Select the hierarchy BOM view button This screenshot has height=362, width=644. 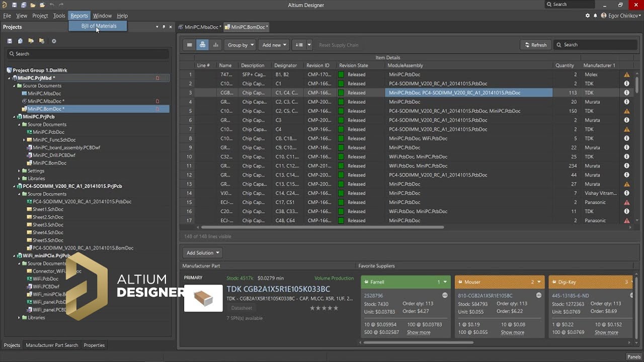tap(203, 45)
